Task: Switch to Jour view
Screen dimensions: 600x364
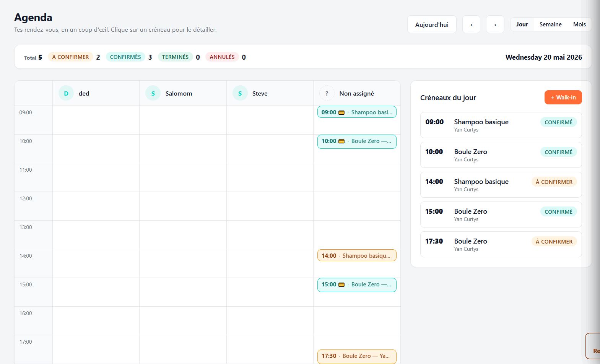Action: 522,24
